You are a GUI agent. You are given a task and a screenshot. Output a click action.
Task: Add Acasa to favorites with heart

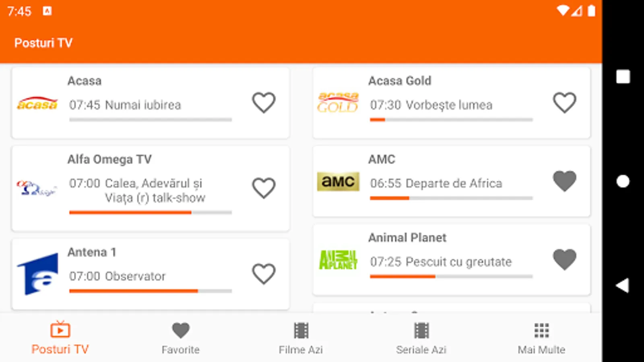264,103
